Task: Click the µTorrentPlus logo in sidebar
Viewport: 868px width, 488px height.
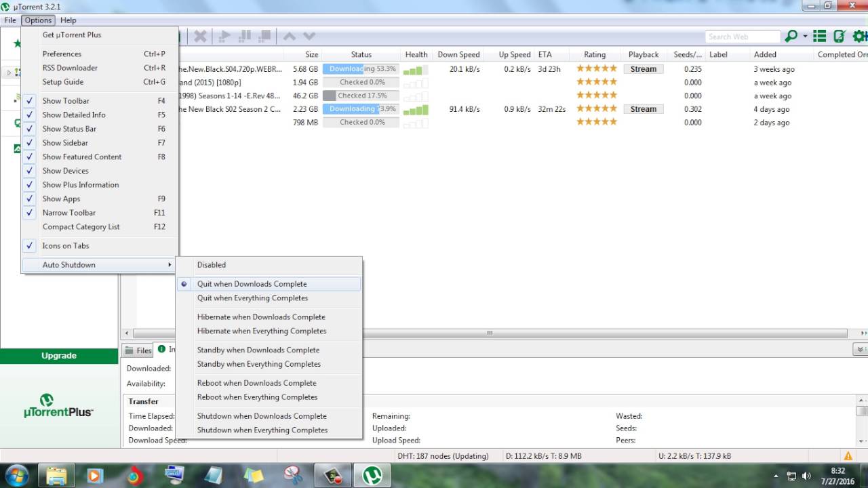Action: point(58,405)
